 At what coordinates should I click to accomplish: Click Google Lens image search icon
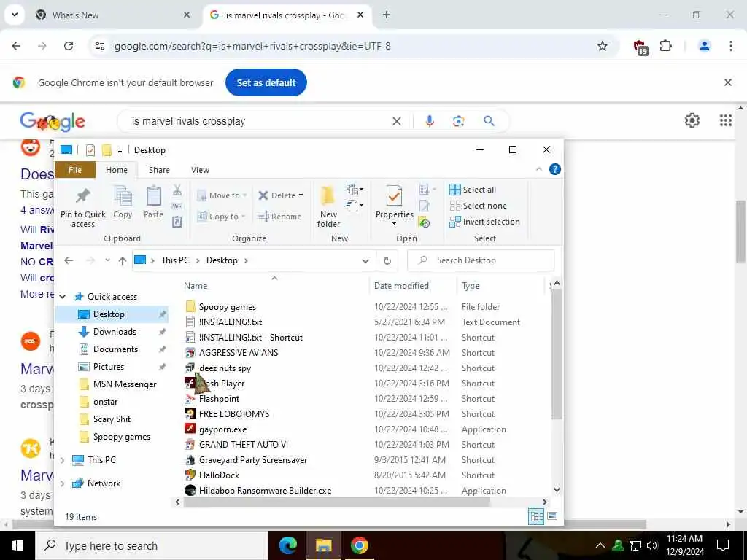coord(458,121)
